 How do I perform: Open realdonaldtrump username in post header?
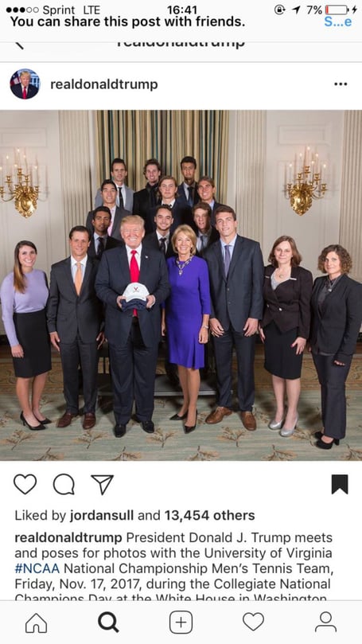point(104,84)
